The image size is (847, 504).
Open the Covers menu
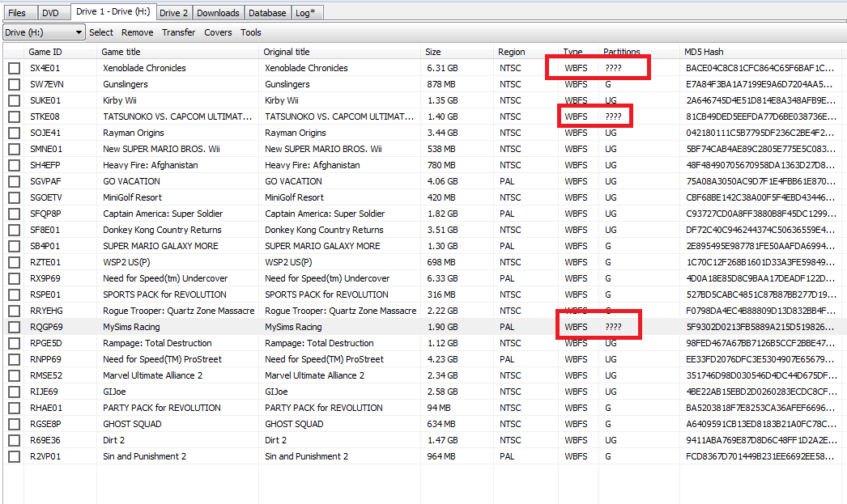coord(218,32)
